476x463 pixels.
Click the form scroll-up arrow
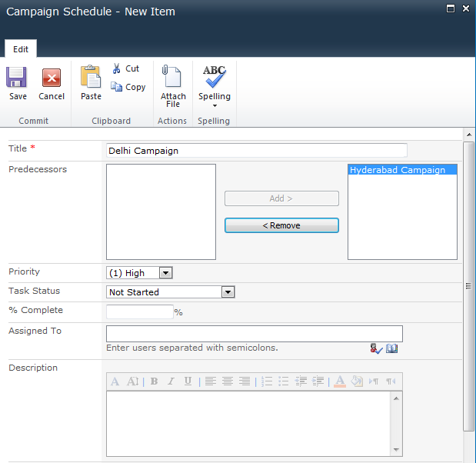click(x=469, y=135)
